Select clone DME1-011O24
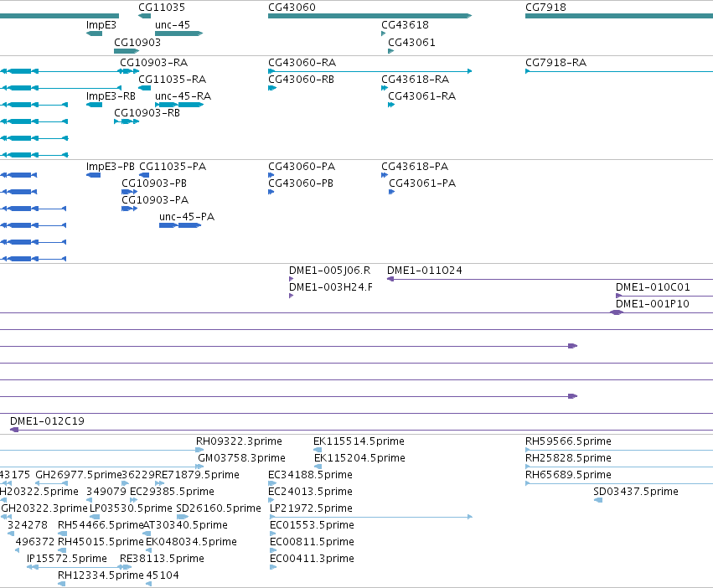Screen dimensions: 713x588 pyautogui.click(x=424, y=271)
